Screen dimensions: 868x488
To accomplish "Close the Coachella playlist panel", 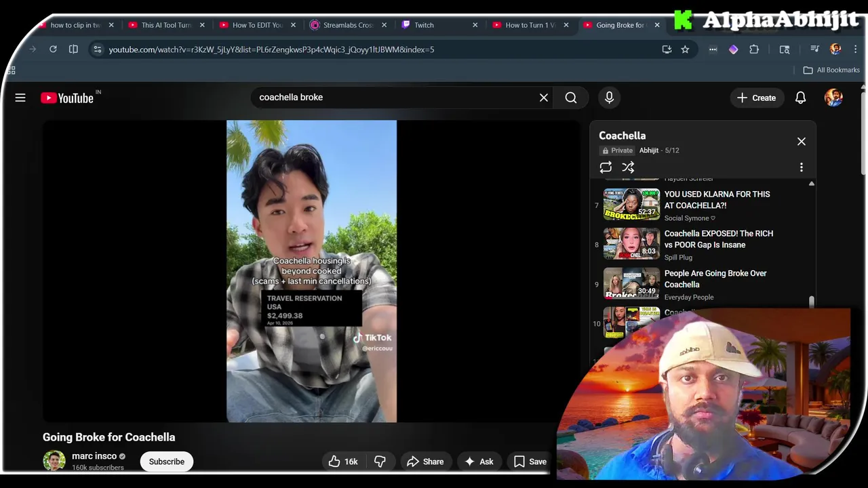I will pos(801,142).
